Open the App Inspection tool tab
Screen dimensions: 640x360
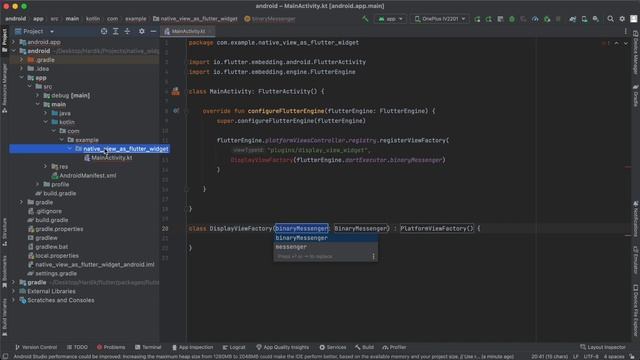(x=192, y=347)
